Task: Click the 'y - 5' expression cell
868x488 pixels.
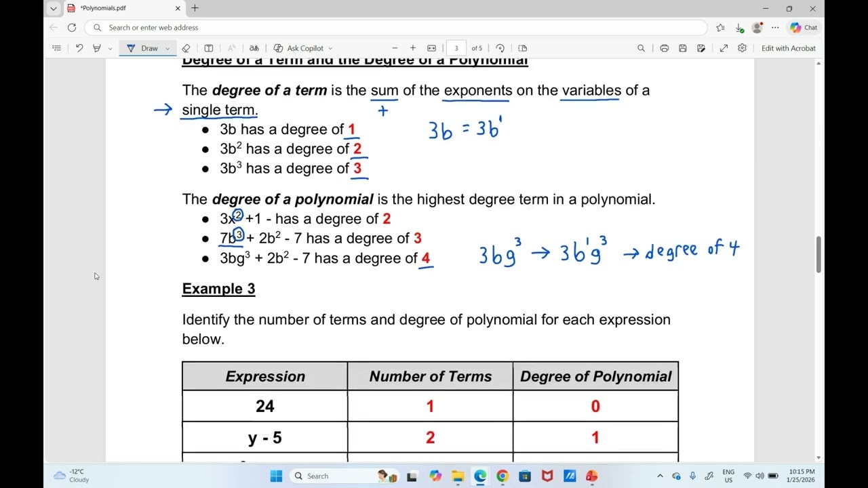Action: pyautogui.click(x=264, y=438)
